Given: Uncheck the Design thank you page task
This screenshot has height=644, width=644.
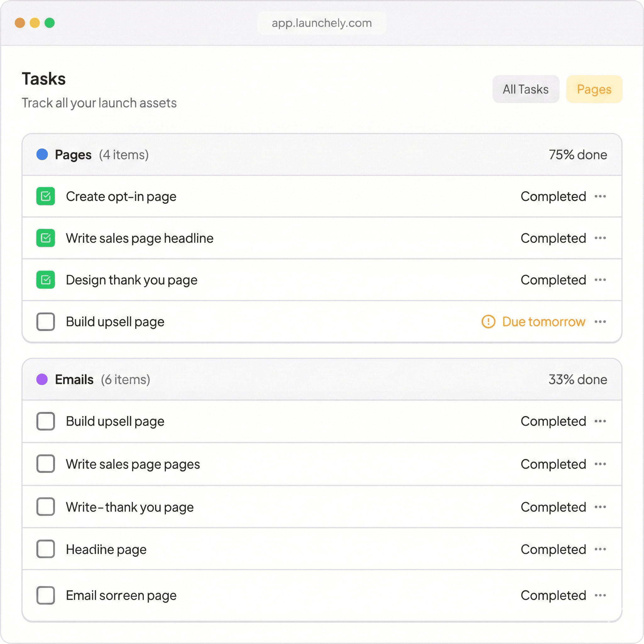Looking at the screenshot, I should pos(46,280).
